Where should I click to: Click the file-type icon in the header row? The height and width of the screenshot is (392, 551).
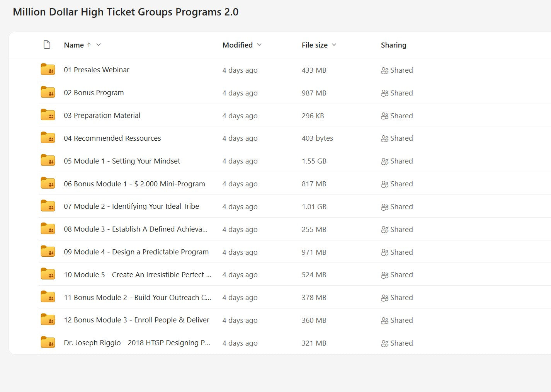click(47, 44)
